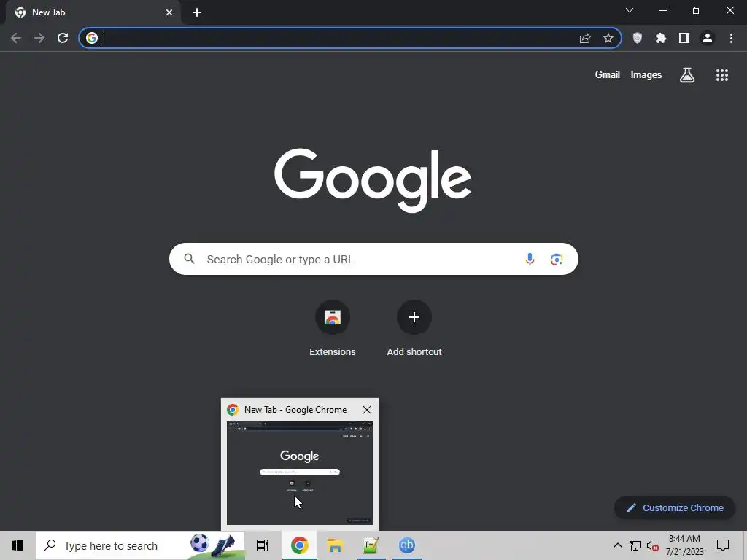Start voice search with the microphone
Screen dimensions: 747x560
(530, 259)
